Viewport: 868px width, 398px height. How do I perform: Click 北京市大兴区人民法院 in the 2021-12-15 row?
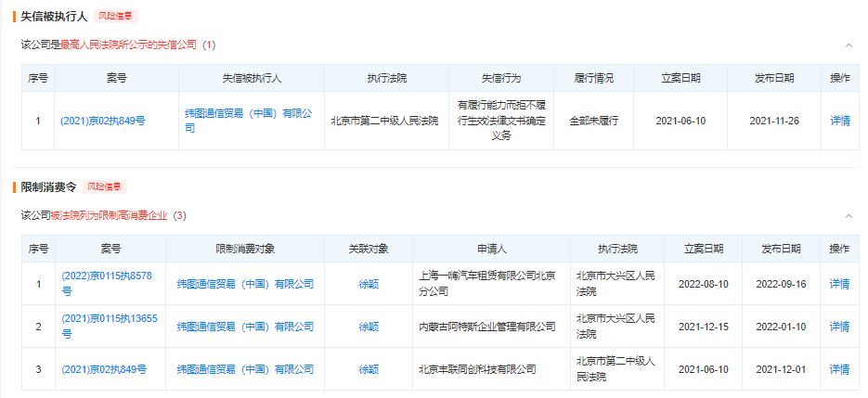click(x=615, y=327)
